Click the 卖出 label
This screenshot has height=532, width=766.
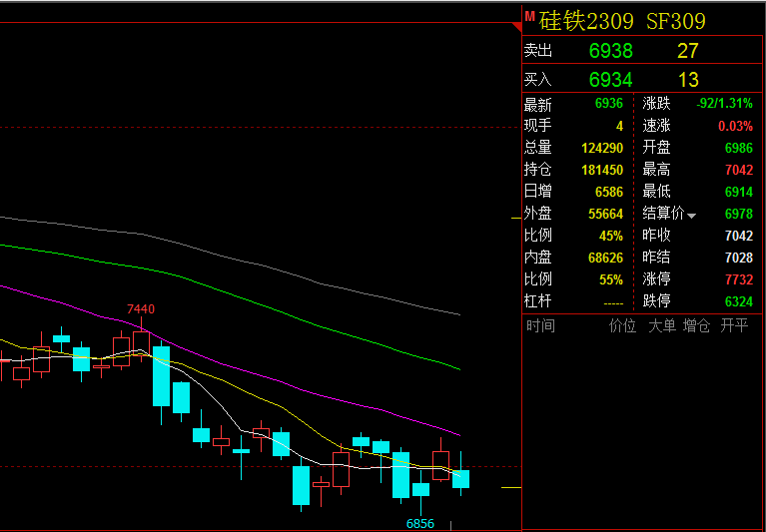[x=538, y=50]
